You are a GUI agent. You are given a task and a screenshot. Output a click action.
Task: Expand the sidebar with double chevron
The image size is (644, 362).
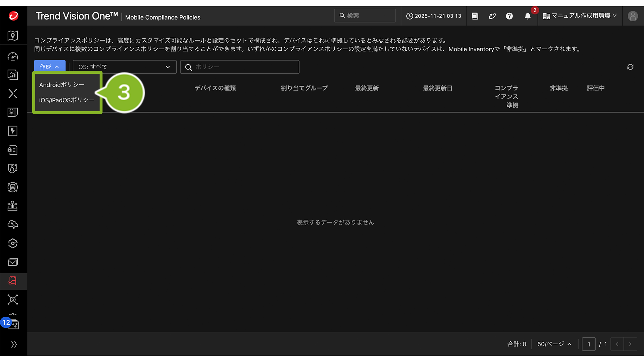pos(14,344)
